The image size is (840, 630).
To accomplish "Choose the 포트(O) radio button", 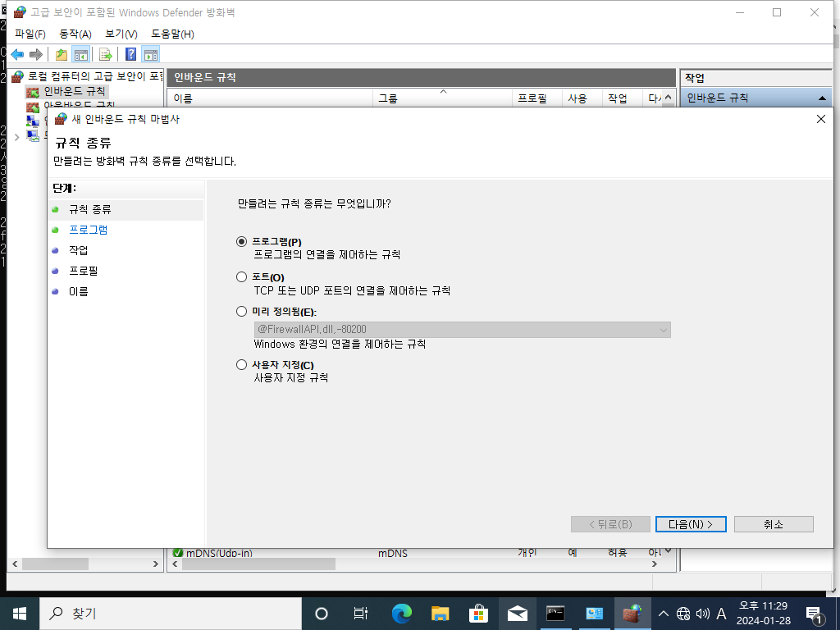I will click(242, 277).
